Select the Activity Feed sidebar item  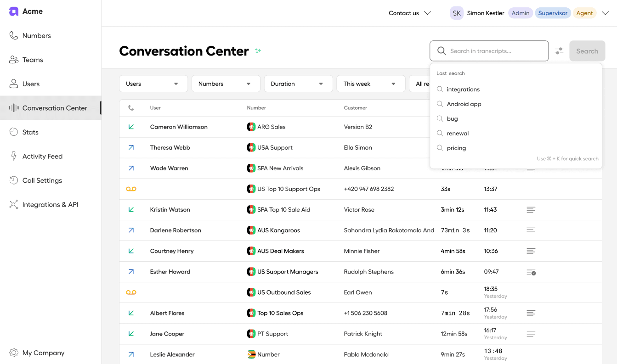tap(42, 156)
